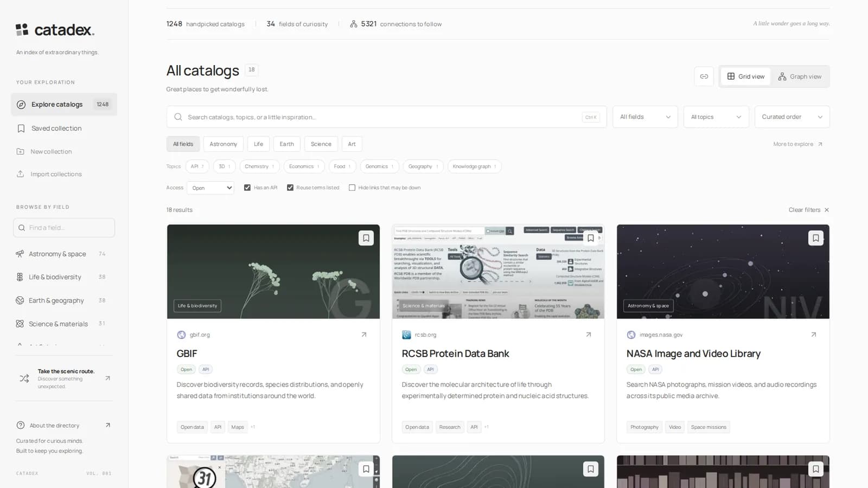The height and width of the screenshot is (488, 868).
Task: Click Import collections upload icon
Action: pos(21,174)
